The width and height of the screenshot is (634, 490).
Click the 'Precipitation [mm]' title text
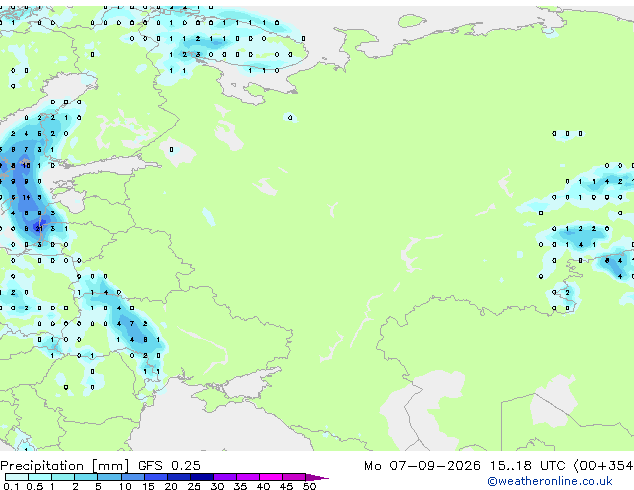[65, 466]
